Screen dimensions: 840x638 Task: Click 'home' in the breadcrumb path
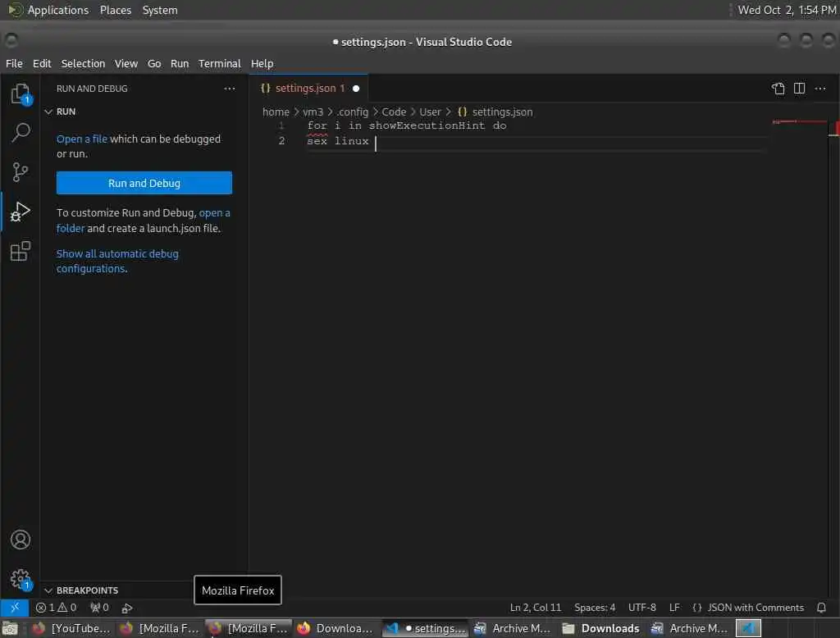276,112
